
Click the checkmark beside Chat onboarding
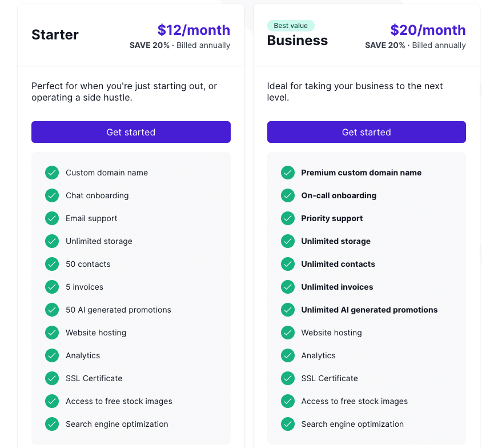point(52,195)
